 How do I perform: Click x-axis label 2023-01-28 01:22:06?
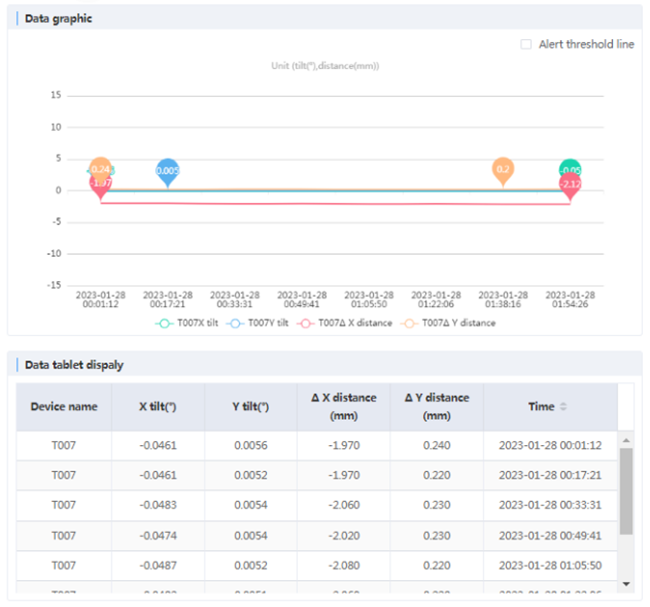436,299
